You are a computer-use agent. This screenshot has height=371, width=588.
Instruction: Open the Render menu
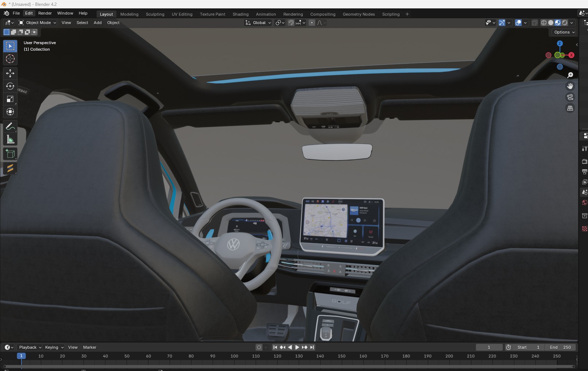45,13
